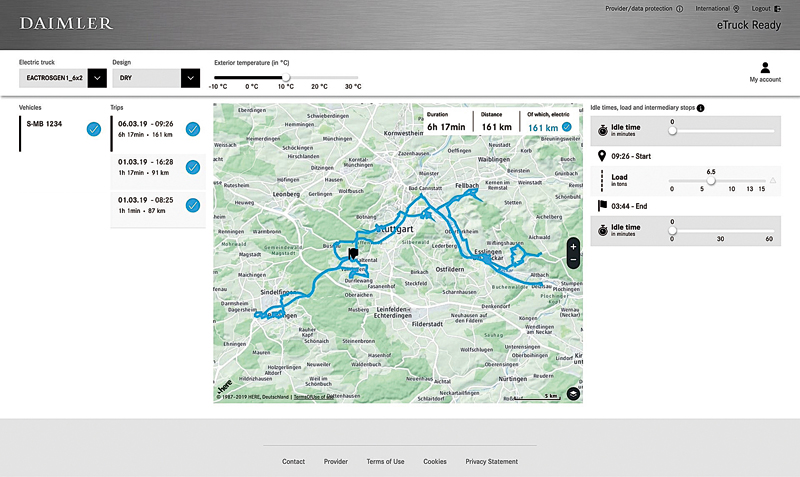
Task: Click the Load in tons slider handle
Action: [711, 180]
